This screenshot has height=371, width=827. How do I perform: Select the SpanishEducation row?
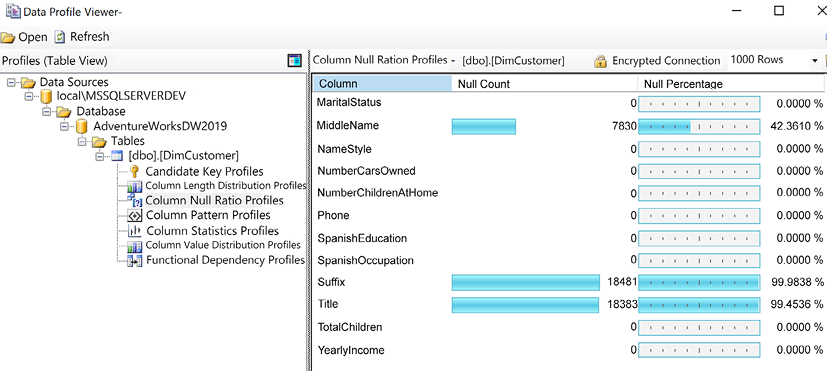pos(570,239)
